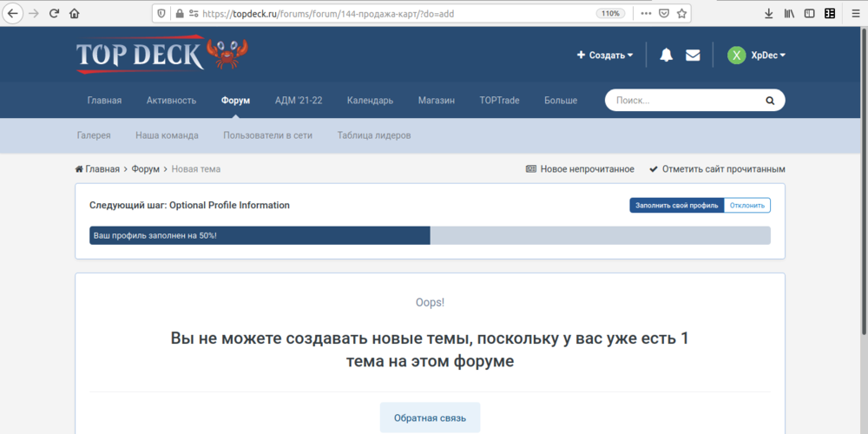Click the Новое непрочитанное newspaper icon
868x434 pixels.
pos(531,169)
